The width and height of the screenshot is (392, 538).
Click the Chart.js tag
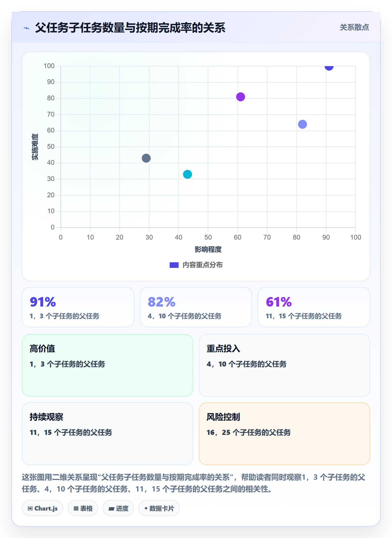coord(43,508)
